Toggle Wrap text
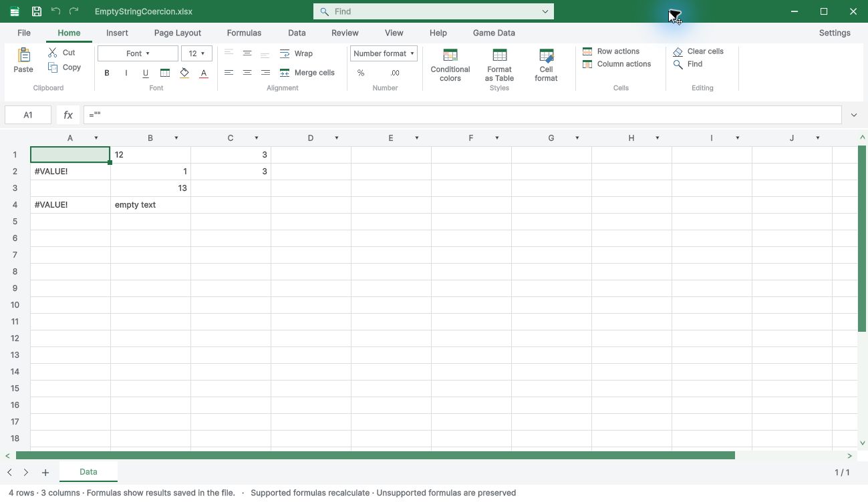The height and width of the screenshot is (502, 868). click(296, 53)
